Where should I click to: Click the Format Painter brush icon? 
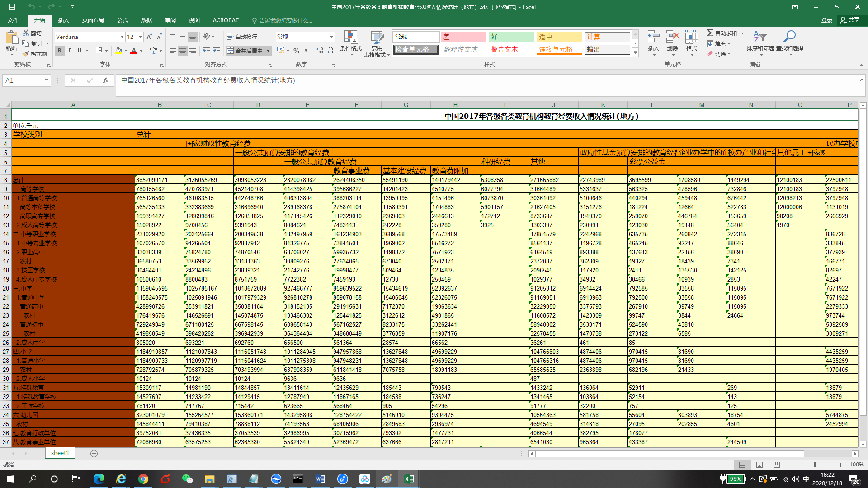[x=26, y=54]
